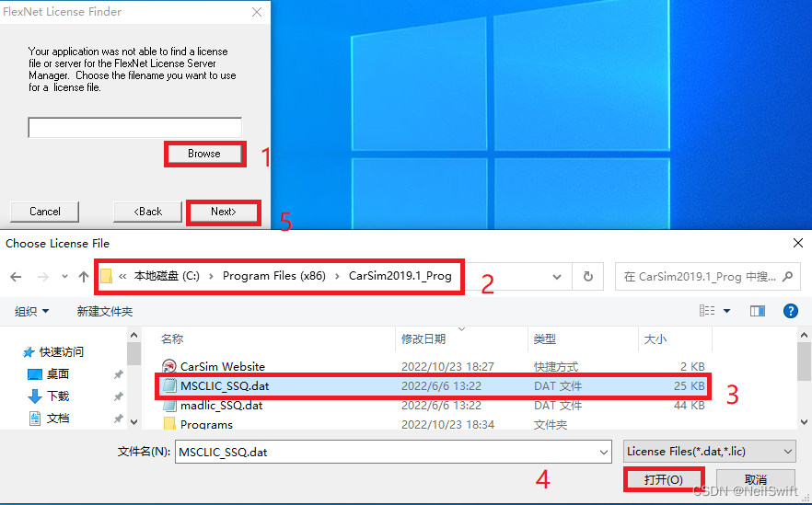Click the magnifier search icon

tap(788, 277)
